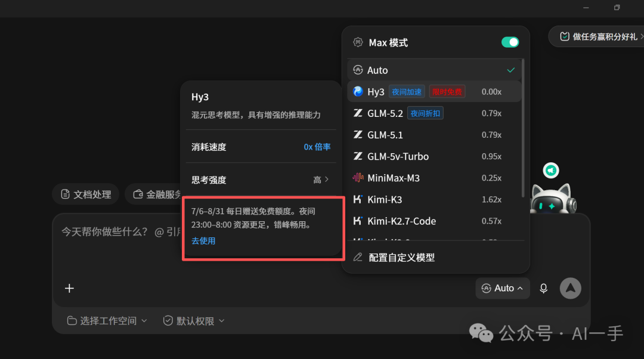This screenshot has width=644, height=359.
Task: Open the 默认权限 dropdown
Action: pyautogui.click(x=194, y=321)
